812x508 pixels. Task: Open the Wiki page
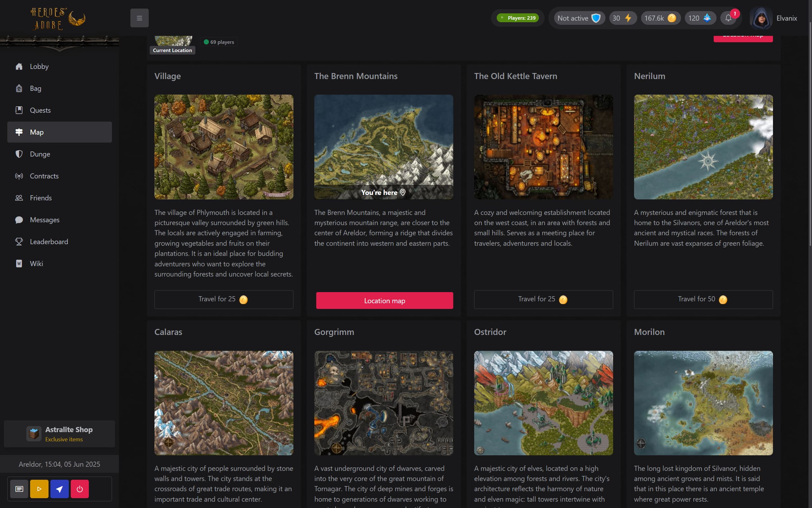(59, 264)
